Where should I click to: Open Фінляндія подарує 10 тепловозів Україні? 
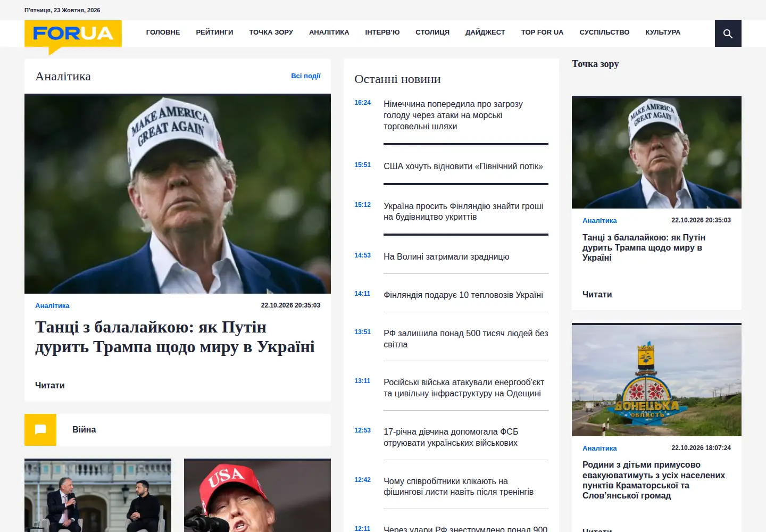pos(463,295)
